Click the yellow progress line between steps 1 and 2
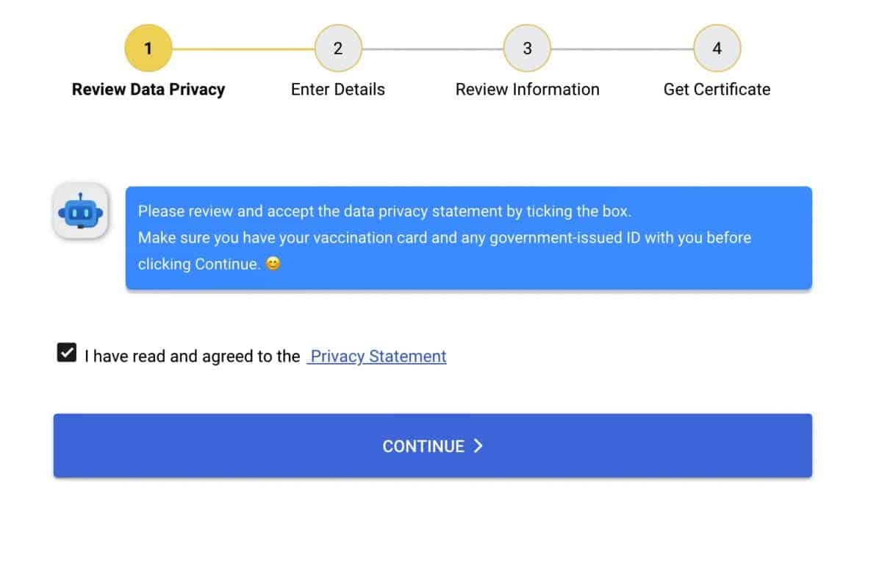 click(x=243, y=49)
